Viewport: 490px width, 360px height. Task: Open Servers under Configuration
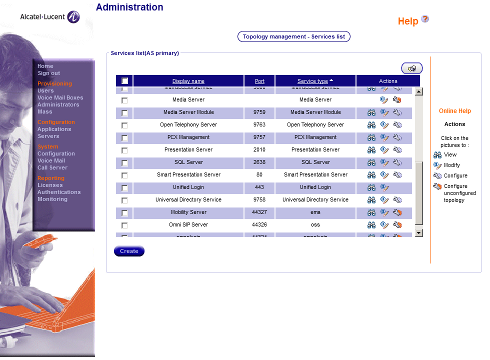pyautogui.click(x=48, y=136)
